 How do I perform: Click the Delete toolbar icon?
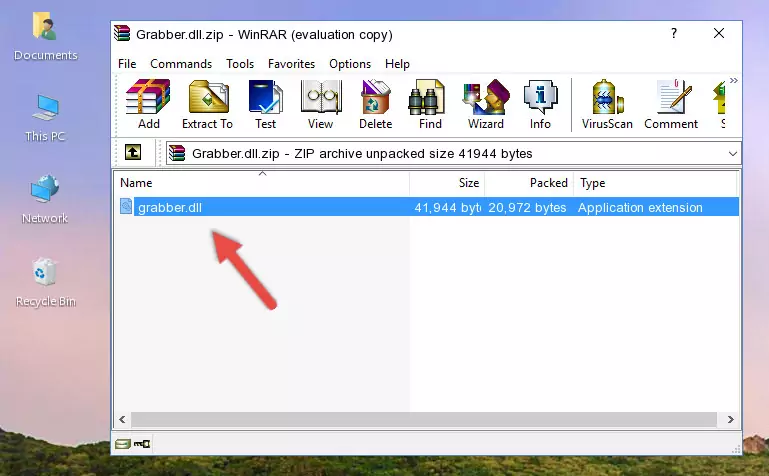click(376, 104)
